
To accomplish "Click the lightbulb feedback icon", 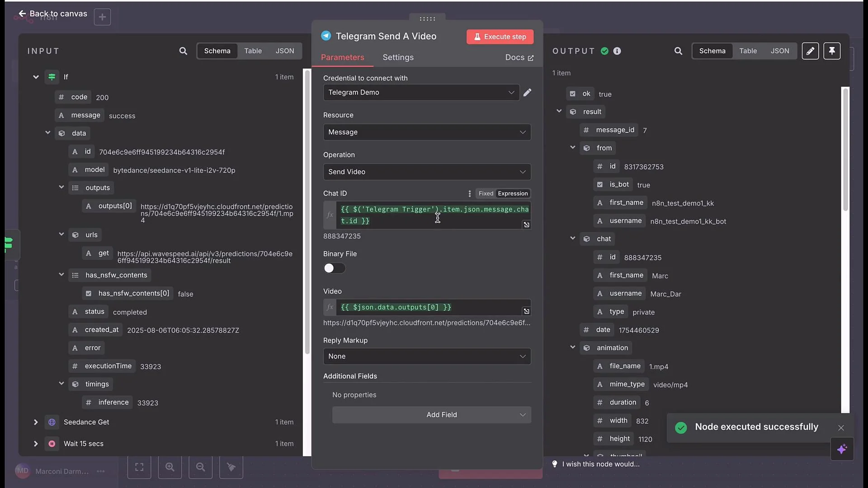I will click(555, 464).
